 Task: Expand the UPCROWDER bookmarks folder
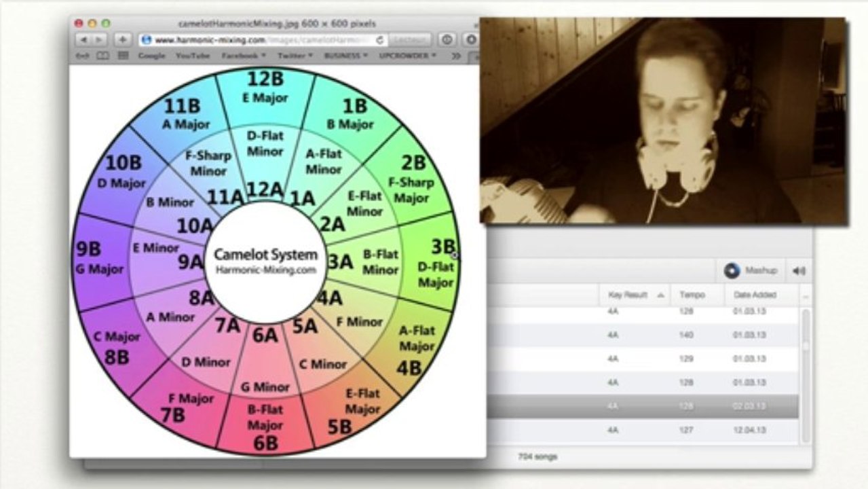(x=407, y=56)
